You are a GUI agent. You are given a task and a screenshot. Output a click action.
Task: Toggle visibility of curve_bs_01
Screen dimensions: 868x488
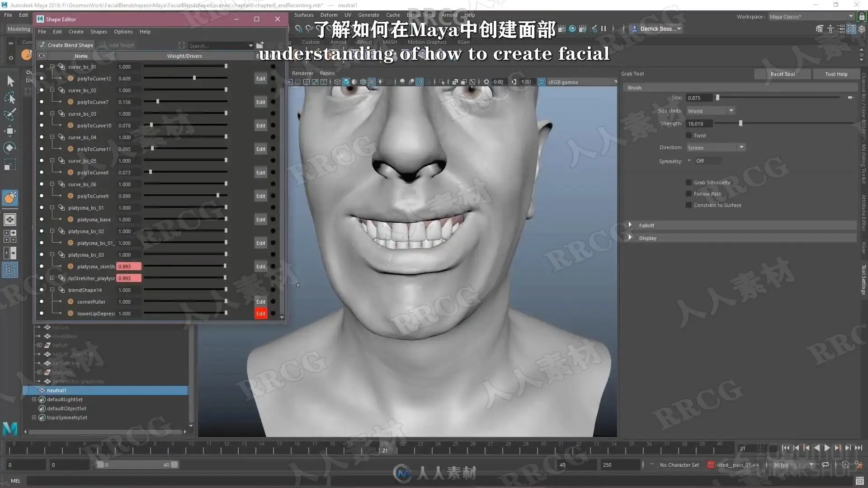[42, 67]
